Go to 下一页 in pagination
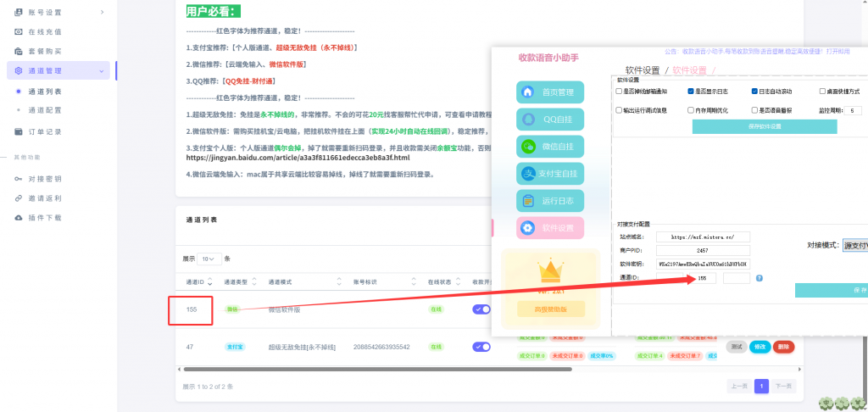 pyautogui.click(x=782, y=386)
